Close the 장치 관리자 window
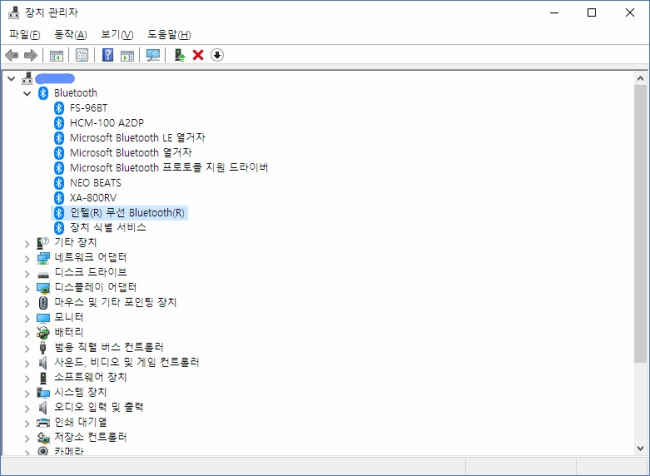 pos(630,13)
